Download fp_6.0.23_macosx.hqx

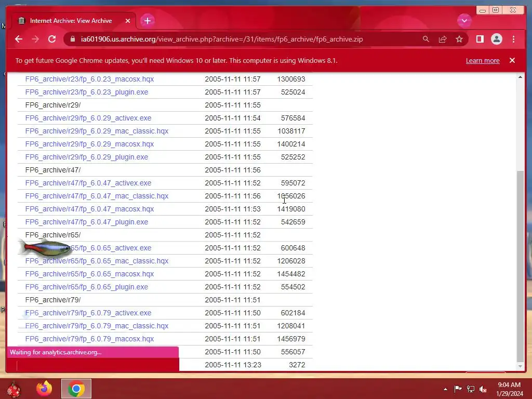(x=89, y=79)
